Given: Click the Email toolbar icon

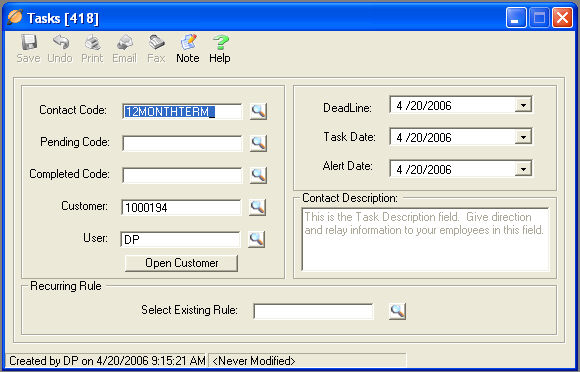Looking at the screenshot, I should coord(125,48).
